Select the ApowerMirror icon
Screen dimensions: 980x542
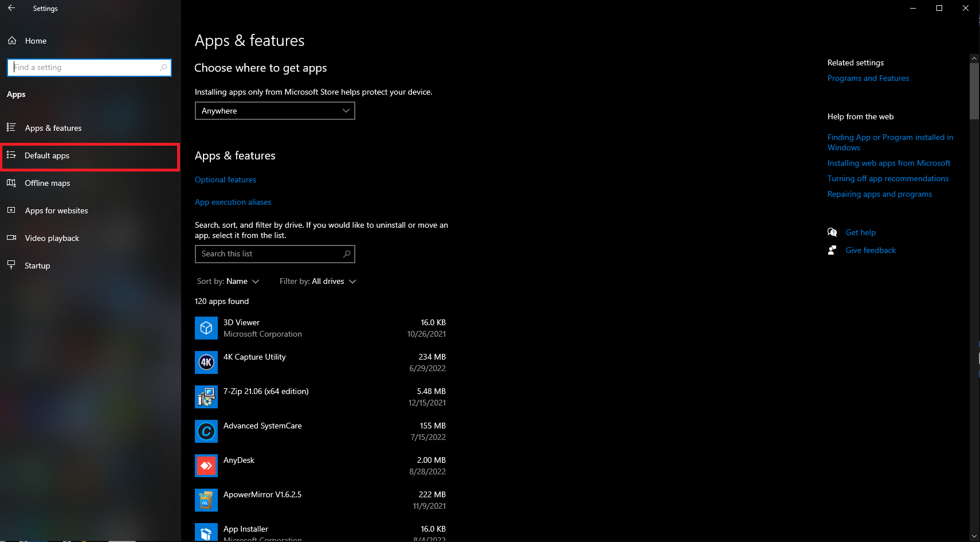pos(206,500)
